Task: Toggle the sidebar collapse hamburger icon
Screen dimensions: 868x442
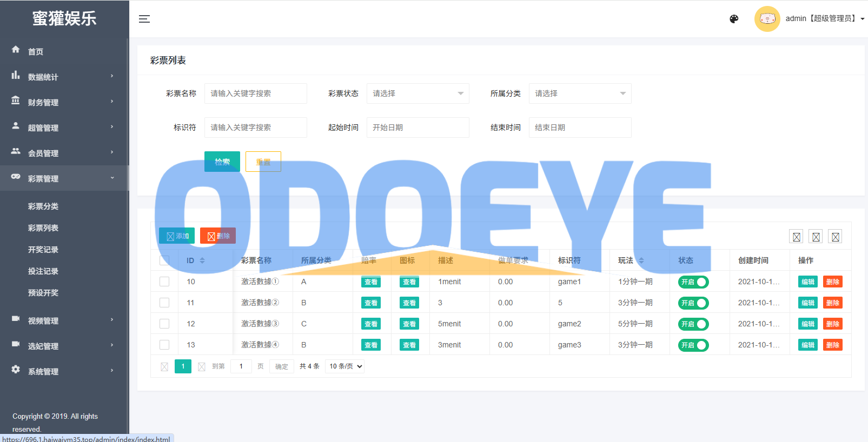Action: coord(144,19)
